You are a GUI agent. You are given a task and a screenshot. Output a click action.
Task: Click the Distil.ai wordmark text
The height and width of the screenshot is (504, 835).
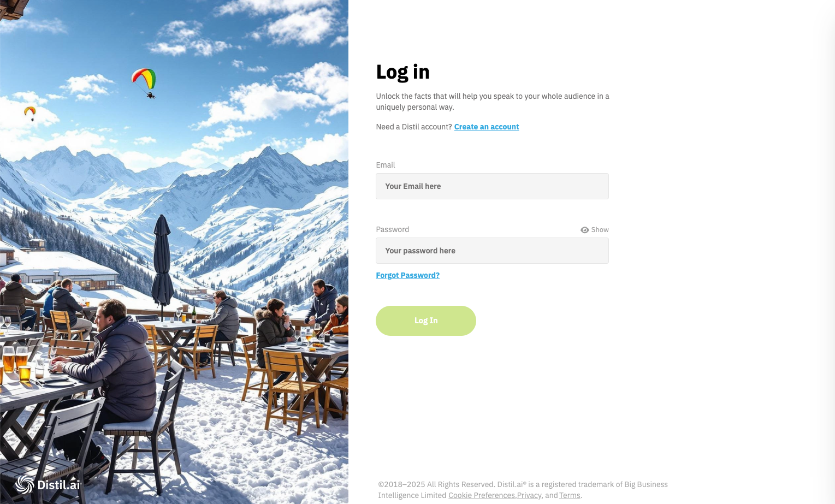point(58,485)
